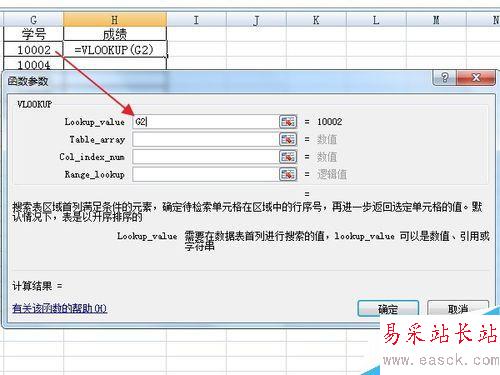Click cell containing 学号
500x375 pixels.
coord(33,34)
